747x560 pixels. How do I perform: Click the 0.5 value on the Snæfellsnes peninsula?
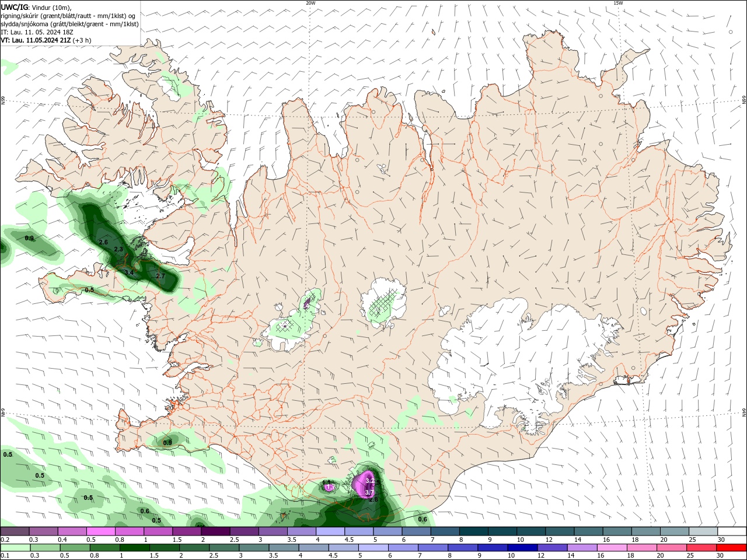(89, 289)
